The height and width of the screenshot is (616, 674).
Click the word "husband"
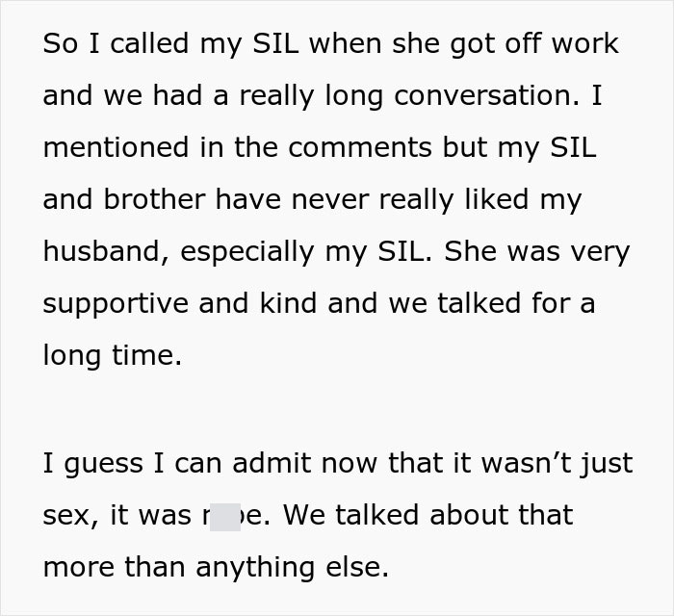point(105,251)
